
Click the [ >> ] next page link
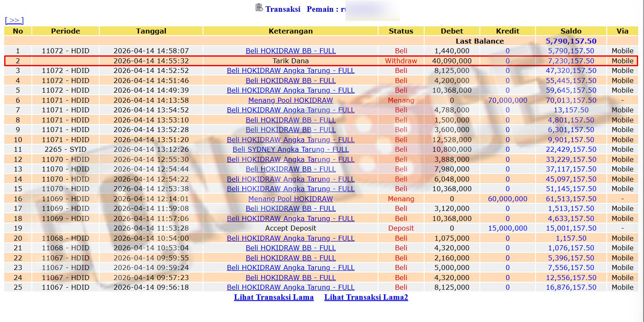coord(14,21)
